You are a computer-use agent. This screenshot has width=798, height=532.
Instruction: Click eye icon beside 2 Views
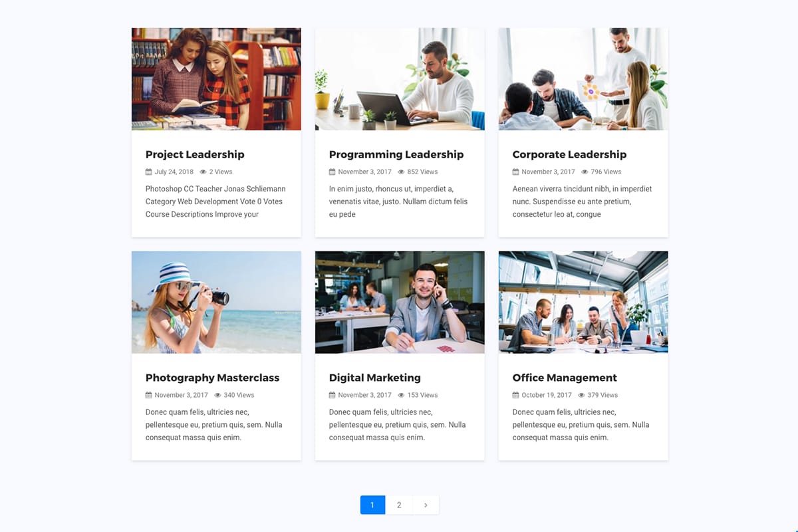tap(203, 172)
